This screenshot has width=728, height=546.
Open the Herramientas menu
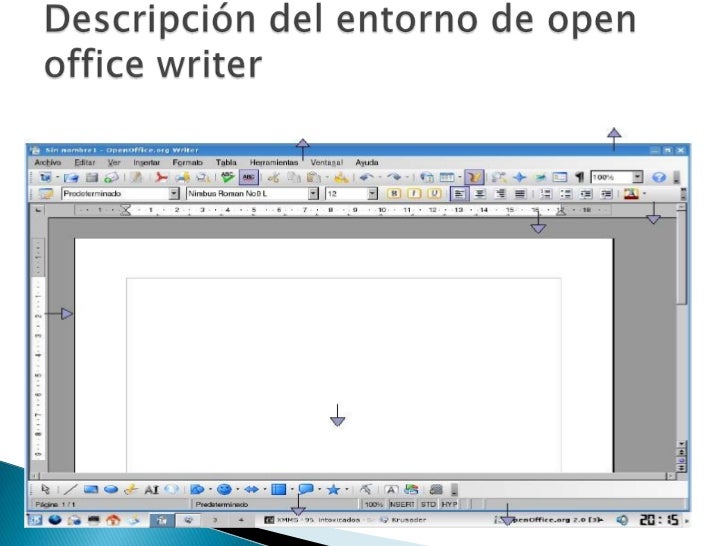point(274,162)
